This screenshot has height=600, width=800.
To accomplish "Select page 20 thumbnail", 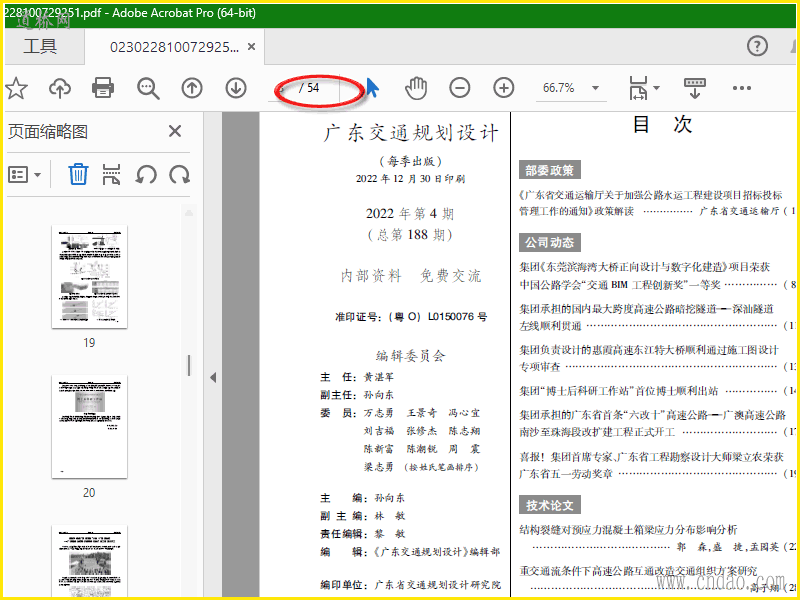I will pos(89,427).
